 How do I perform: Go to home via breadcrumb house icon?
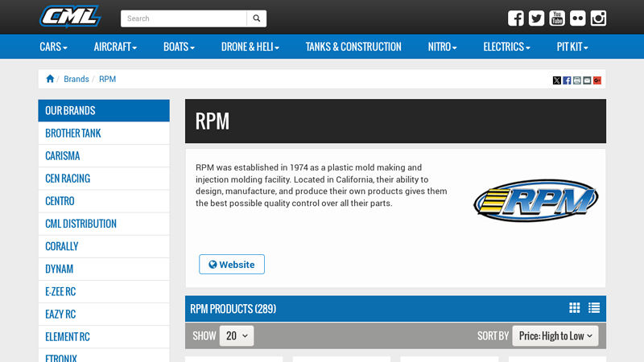[50, 79]
